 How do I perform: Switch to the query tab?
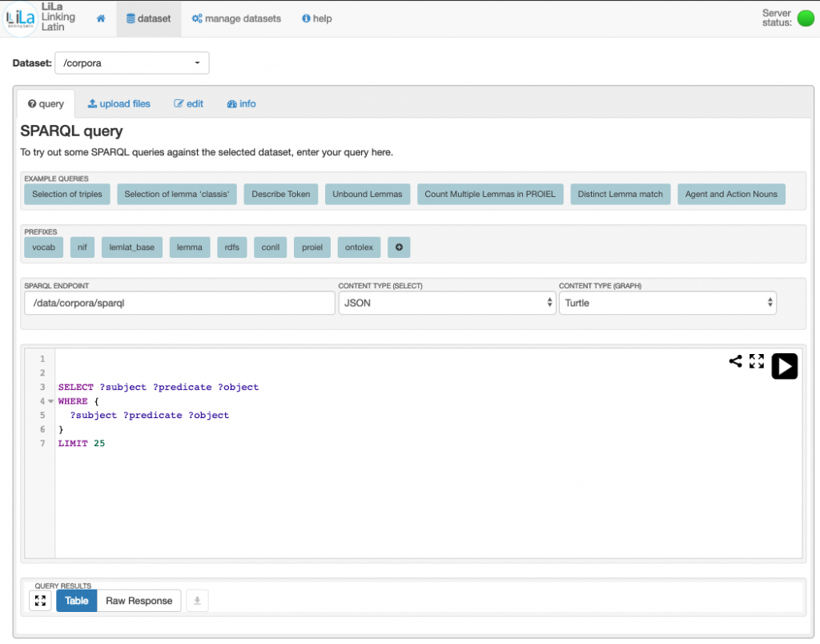46,103
